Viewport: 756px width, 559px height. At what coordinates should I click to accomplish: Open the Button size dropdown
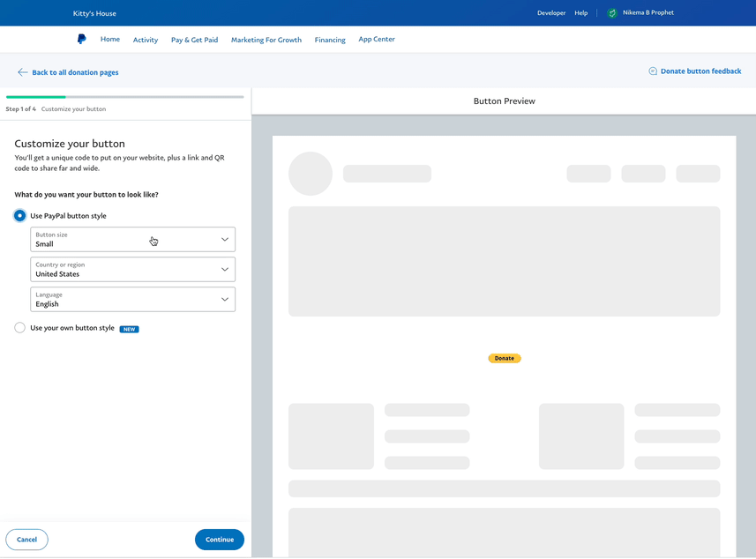click(x=132, y=240)
